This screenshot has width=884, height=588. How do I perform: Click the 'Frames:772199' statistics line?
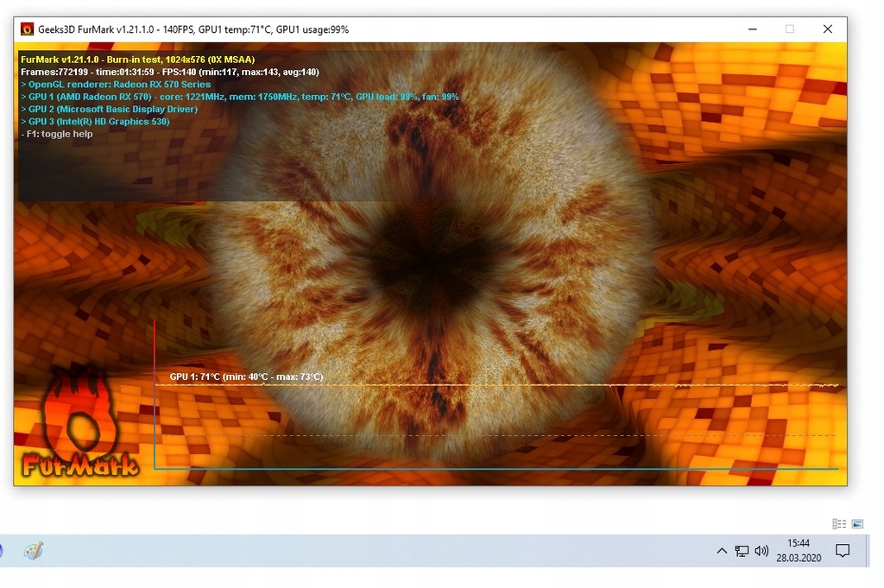pyautogui.click(x=170, y=72)
